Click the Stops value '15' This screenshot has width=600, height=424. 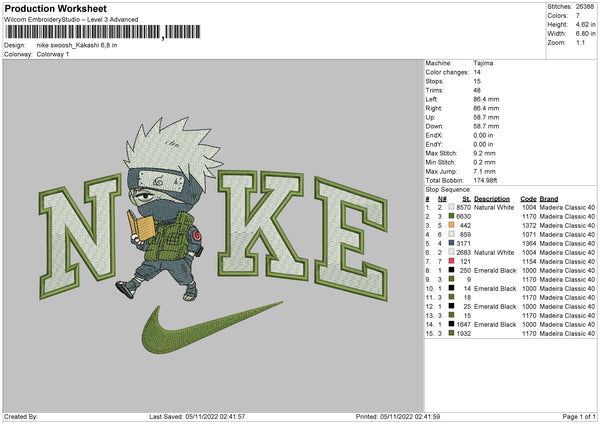click(x=477, y=81)
